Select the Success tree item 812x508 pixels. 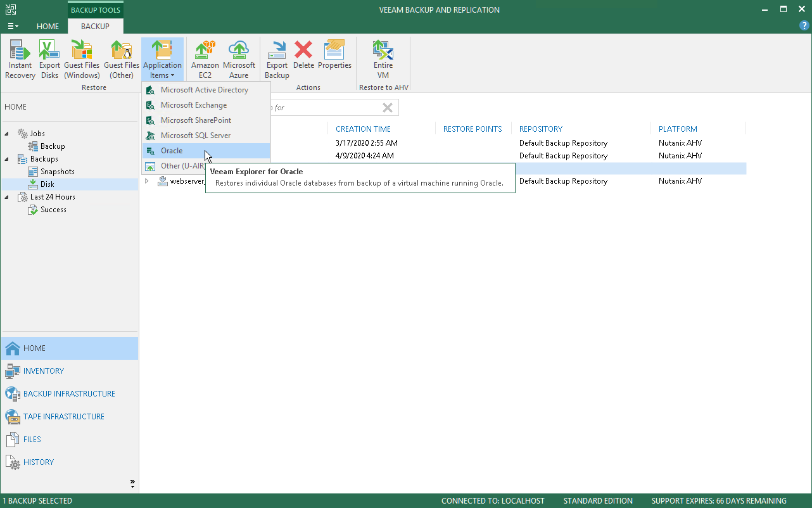tap(53, 210)
